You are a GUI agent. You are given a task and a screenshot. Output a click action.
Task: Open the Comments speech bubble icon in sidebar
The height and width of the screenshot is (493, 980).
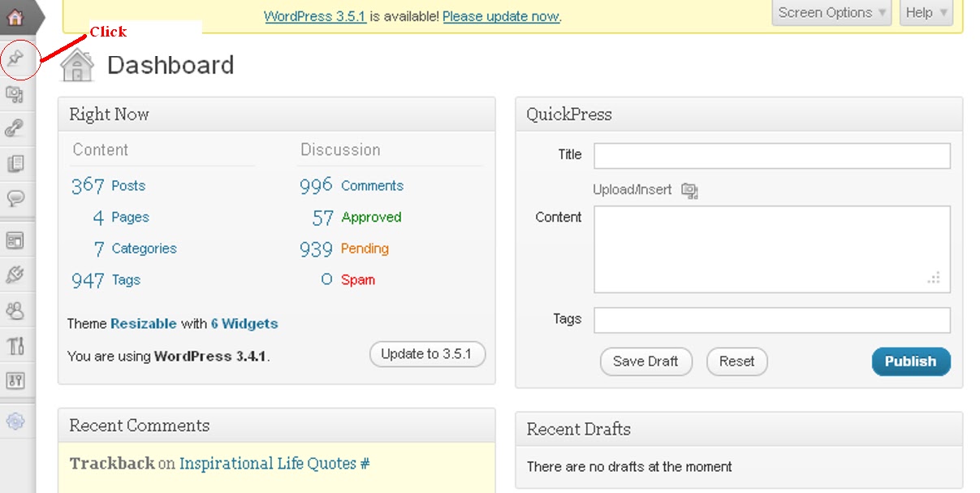coord(15,198)
